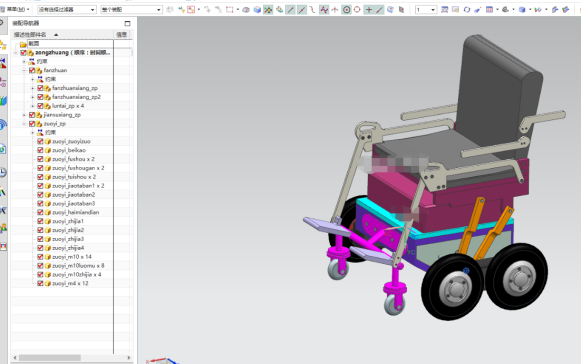The image size is (581, 364).
Task: Click the navigator scrollbar right arrow
Action: [x=129, y=358]
